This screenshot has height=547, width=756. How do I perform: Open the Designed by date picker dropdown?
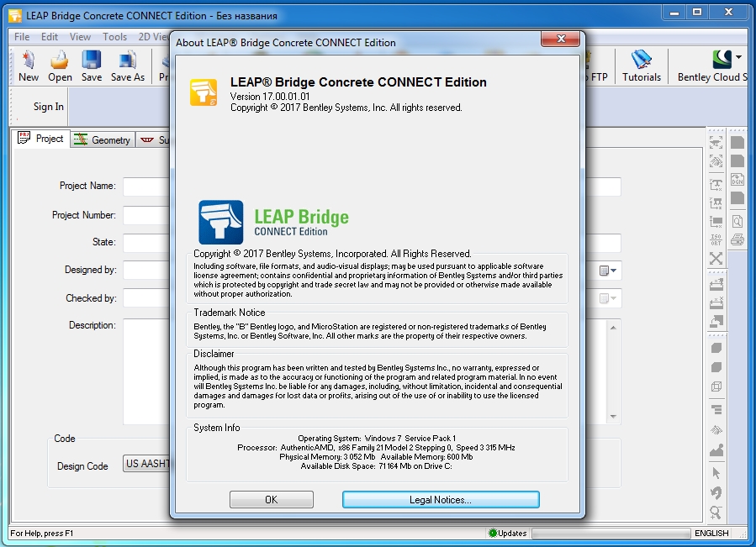(x=608, y=271)
